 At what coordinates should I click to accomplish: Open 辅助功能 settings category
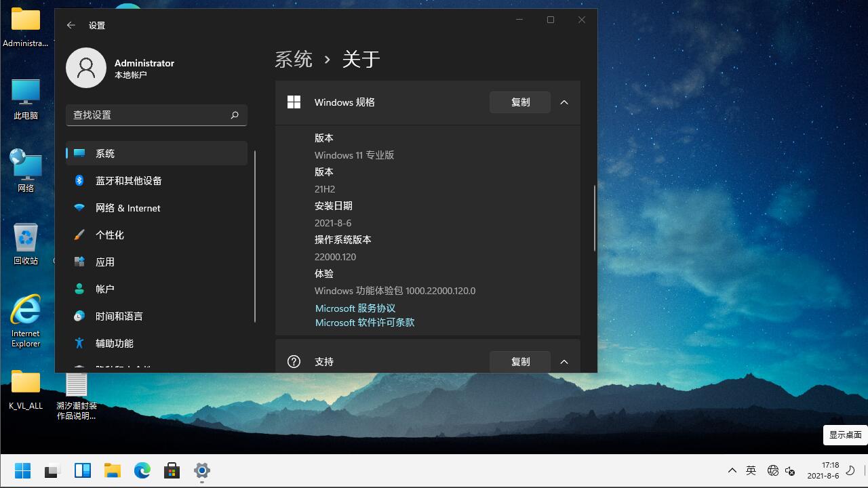tap(157, 343)
